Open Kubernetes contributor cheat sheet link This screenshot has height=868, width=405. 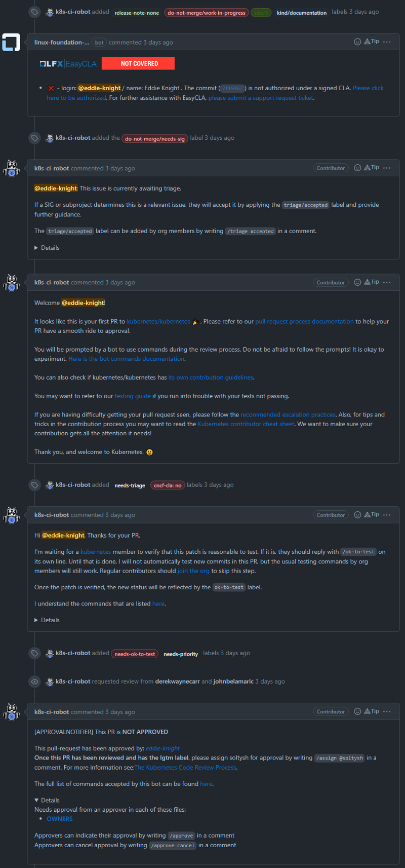click(x=246, y=424)
